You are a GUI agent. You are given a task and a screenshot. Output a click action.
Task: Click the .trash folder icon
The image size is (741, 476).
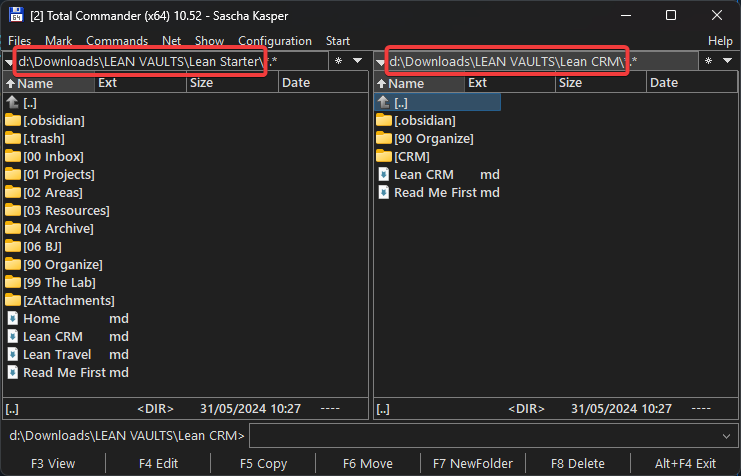[13, 138]
